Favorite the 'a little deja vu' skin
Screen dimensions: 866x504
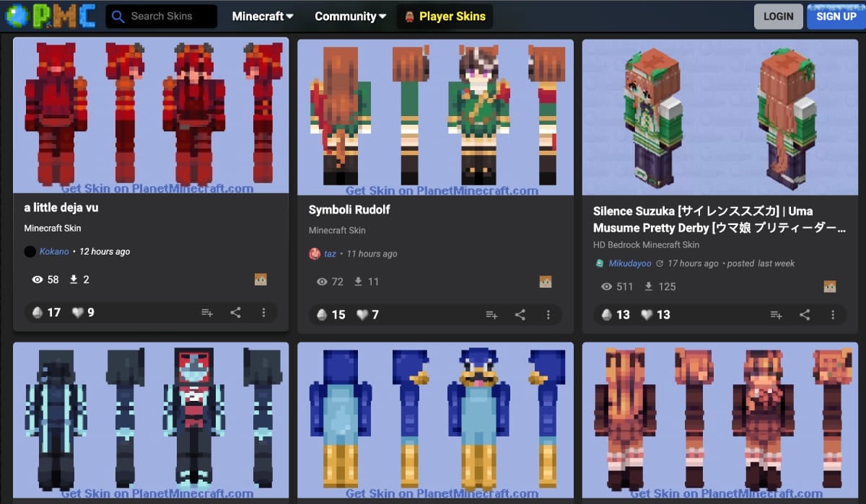point(78,312)
